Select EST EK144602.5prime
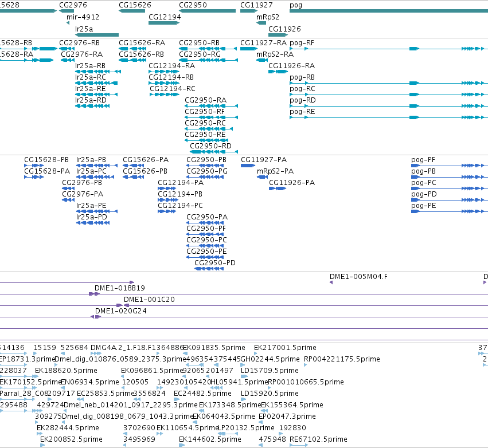 coord(210,439)
